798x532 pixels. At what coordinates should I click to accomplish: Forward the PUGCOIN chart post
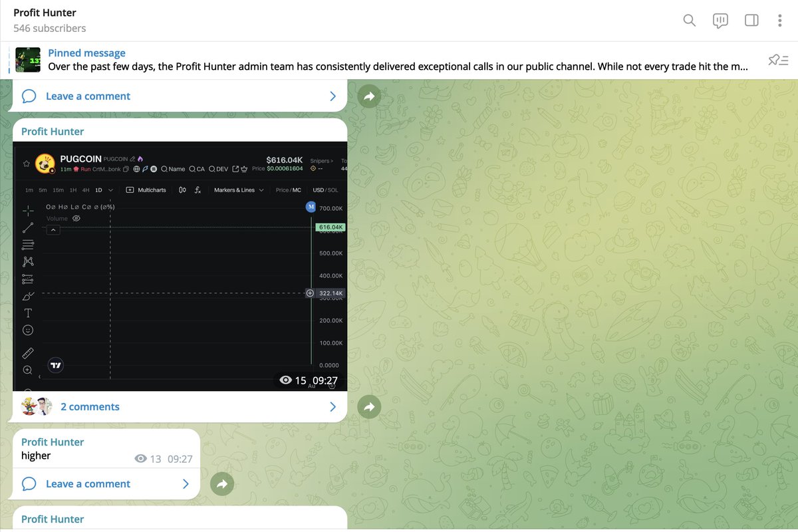point(370,407)
